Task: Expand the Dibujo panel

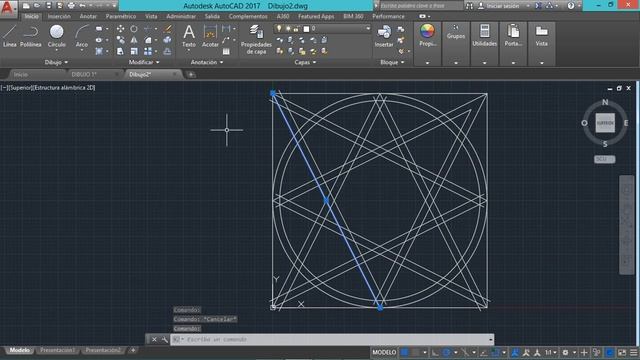Action: [x=56, y=62]
